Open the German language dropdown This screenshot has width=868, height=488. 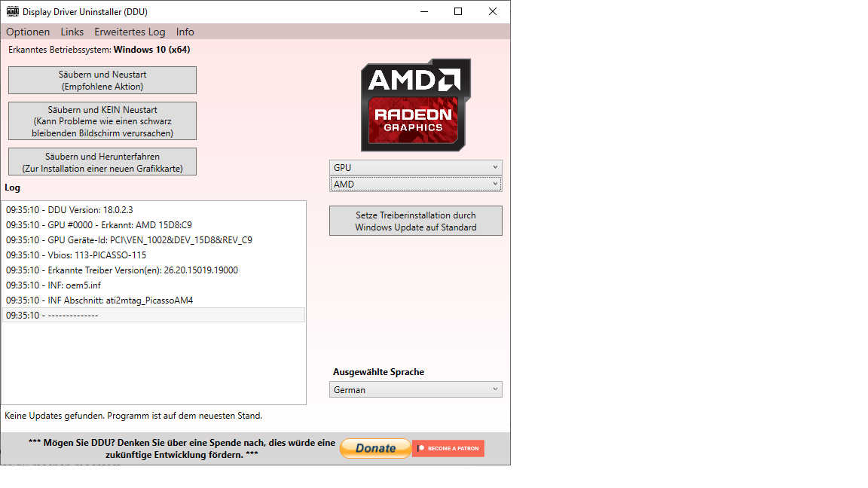click(416, 389)
